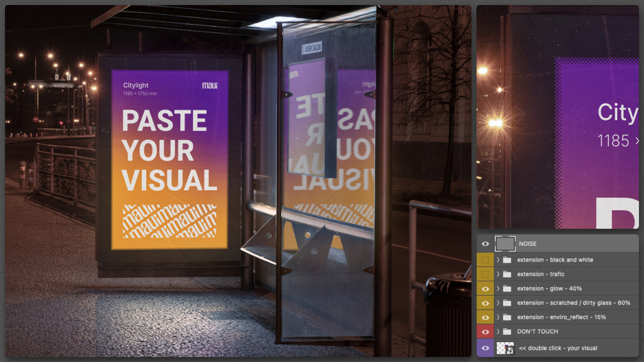This screenshot has height=362, width=644.
Task: Click the folder icon of 'extension - glow - 40%'
Action: (508, 288)
